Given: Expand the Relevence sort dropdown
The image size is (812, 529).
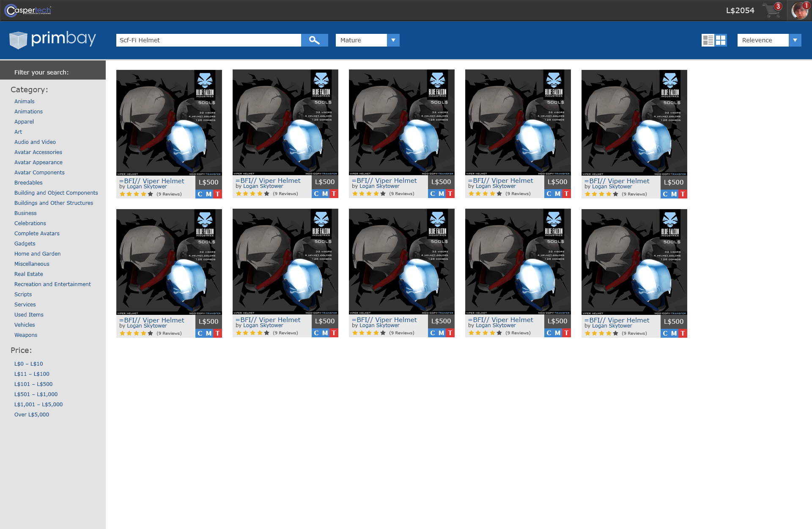Looking at the screenshot, I should pos(795,40).
